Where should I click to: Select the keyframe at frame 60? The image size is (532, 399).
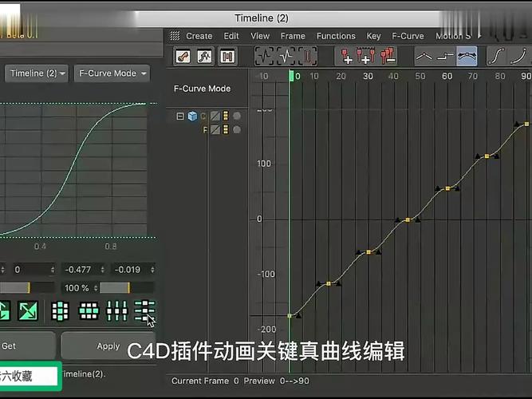pyautogui.click(x=447, y=188)
